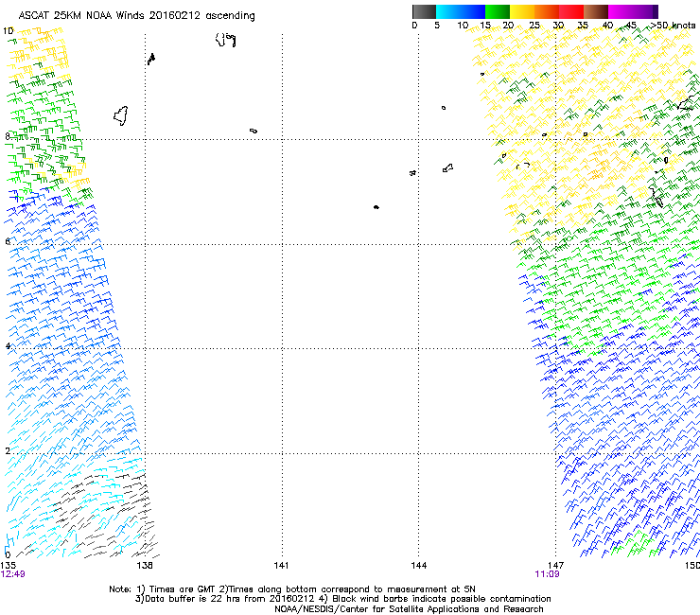Click the purple time stamp '11:09'
700x615 pixels.
pos(547,574)
